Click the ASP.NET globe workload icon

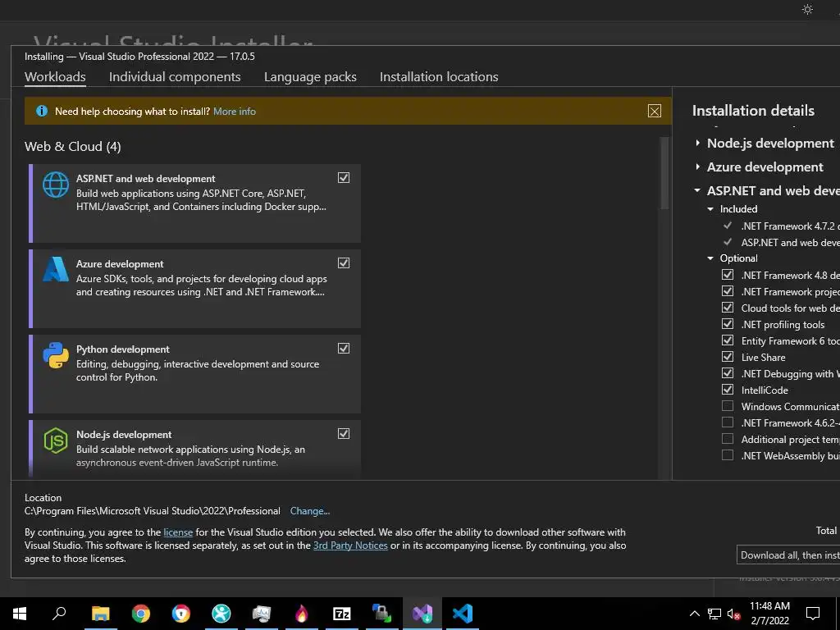point(56,185)
